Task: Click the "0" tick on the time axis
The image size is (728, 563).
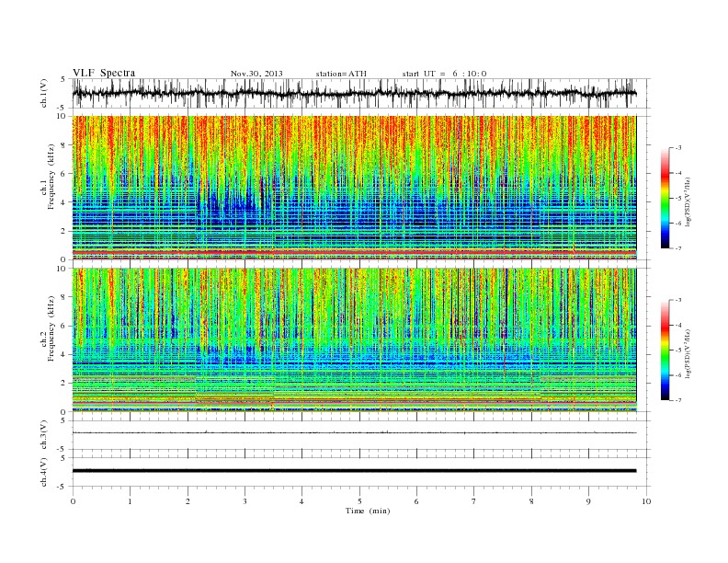Action: pyautogui.click(x=73, y=501)
